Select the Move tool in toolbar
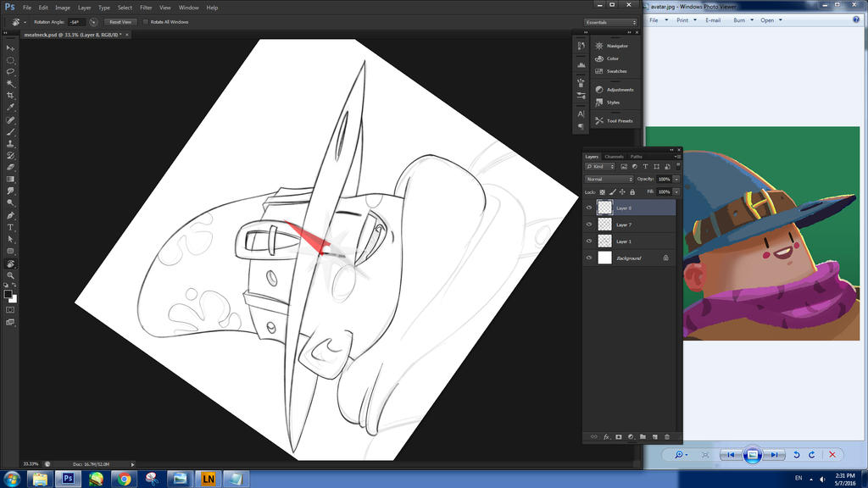Viewport: 868px width, 488px height. pyautogui.click(x=10, y=48)
